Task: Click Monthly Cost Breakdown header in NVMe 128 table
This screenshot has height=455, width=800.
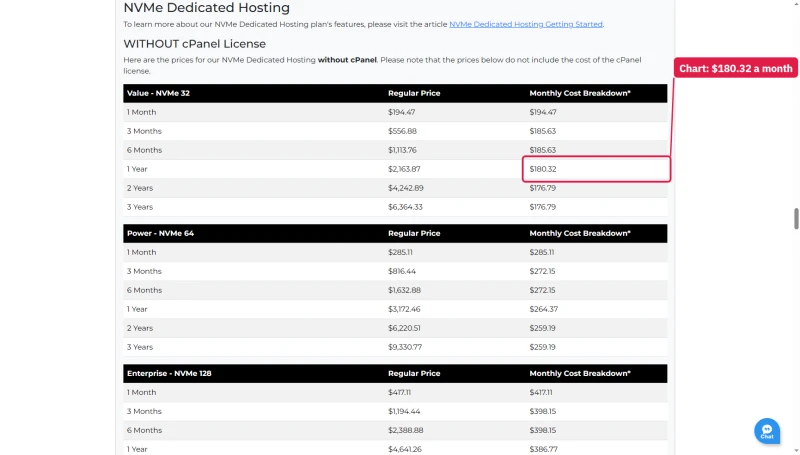Action: pyautogui.click(x=580, y=373)
